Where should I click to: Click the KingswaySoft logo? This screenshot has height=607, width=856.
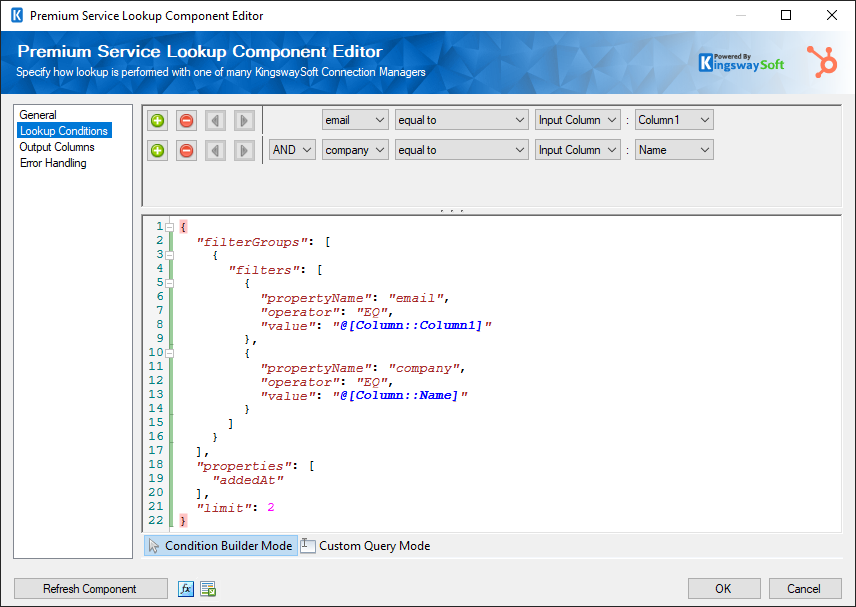741,63
